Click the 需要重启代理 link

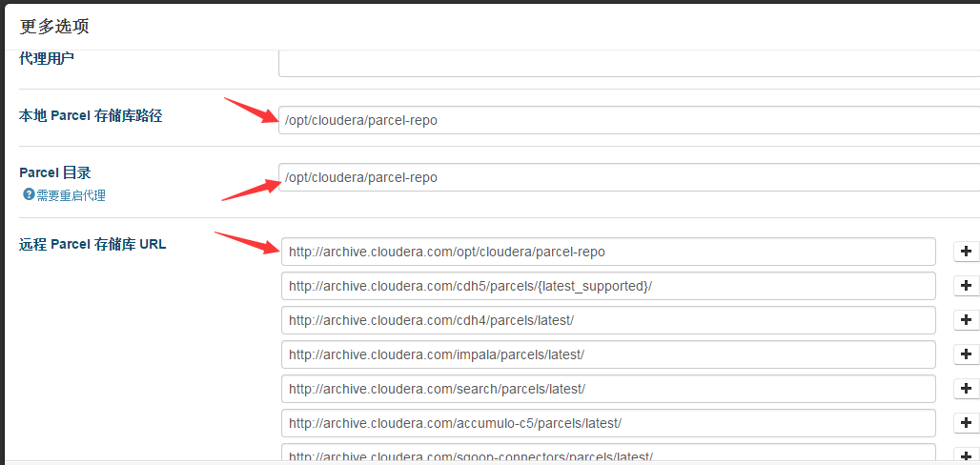tap(71, 195)
